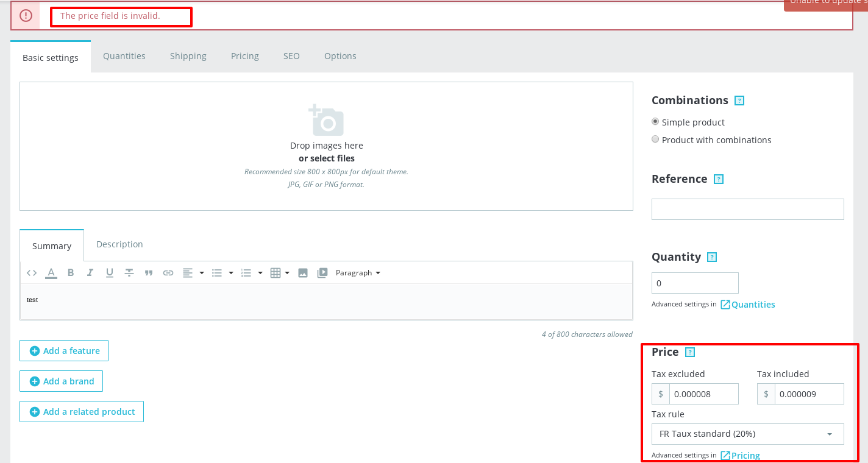Screen dimensions: 868x463
Task: Click the Quantity help icon
Action: (712, 257)
